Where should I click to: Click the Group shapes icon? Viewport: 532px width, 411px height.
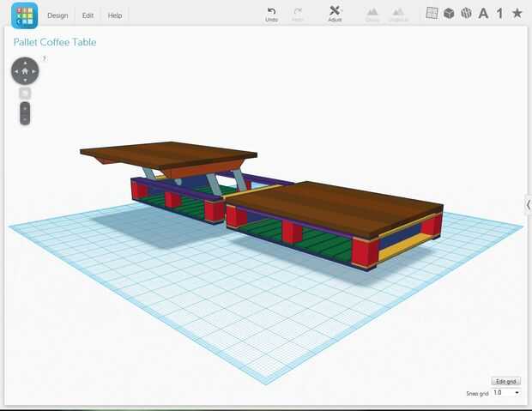[x=372, y=15]
